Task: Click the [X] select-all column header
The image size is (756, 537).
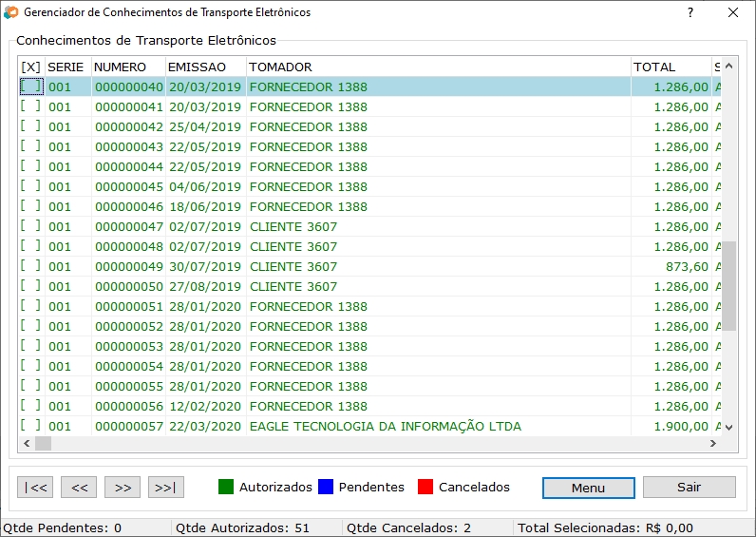Action: tap(31, 67)
